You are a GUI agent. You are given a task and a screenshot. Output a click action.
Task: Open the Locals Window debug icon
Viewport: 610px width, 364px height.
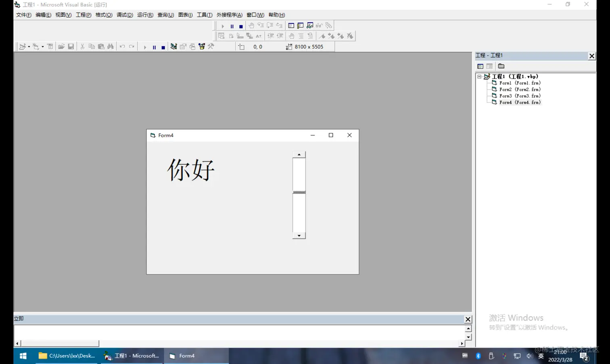tap(291, 25)
